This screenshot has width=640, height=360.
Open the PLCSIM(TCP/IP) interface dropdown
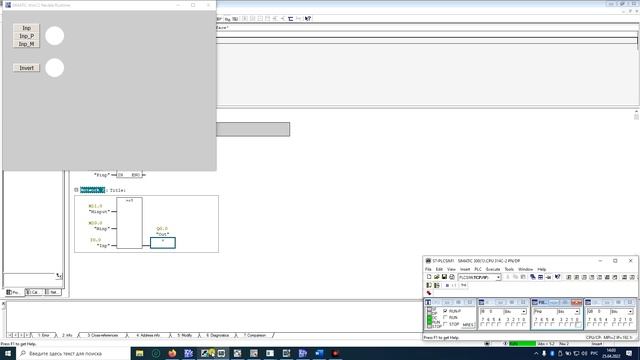click(x=498, y=278)
